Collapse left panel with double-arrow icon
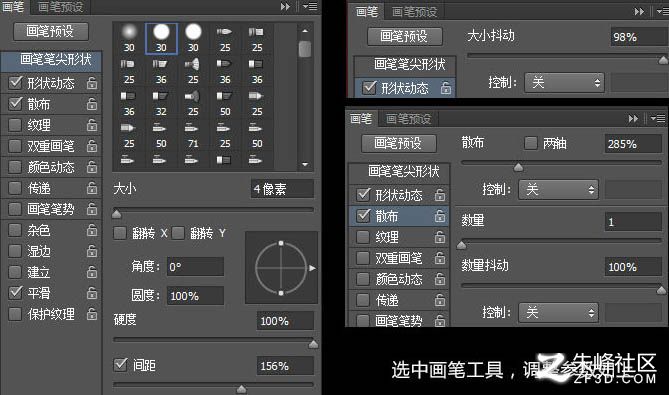This screenshot has height=395, width=669. [x=285, y=6]
